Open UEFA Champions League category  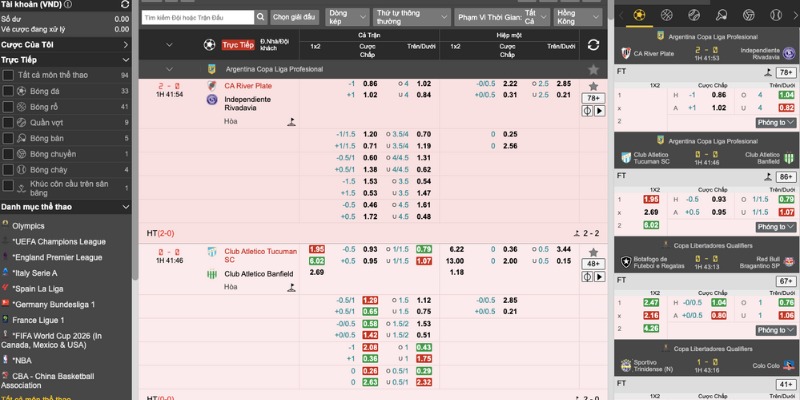click(x=59, y=242)
